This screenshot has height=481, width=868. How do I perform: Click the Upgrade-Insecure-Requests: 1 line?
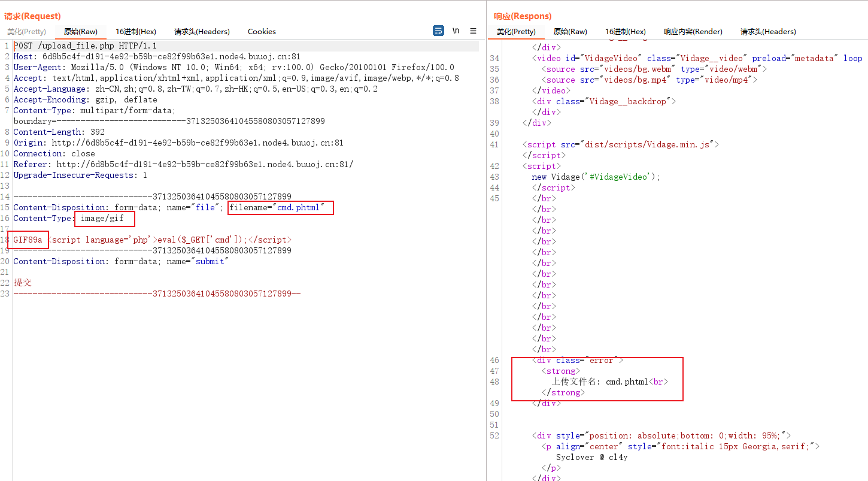pos(80,176)
